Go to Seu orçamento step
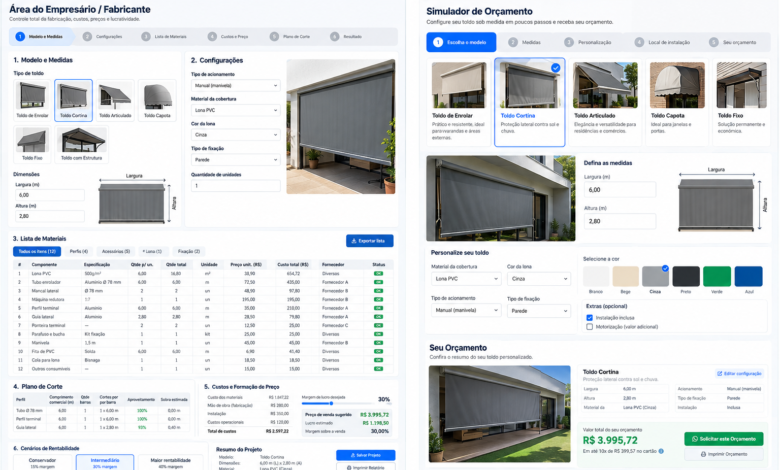 733,42
